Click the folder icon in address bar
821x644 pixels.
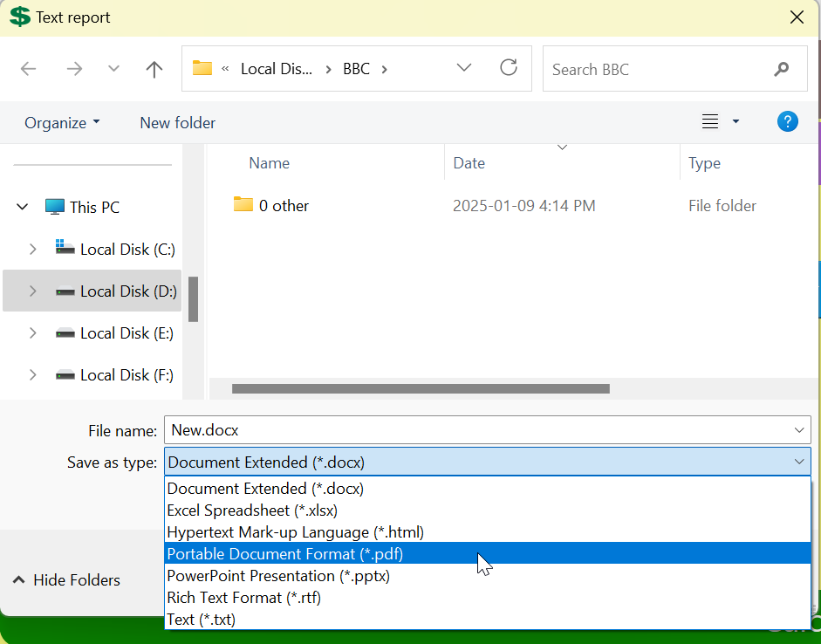tap(202, 68)
